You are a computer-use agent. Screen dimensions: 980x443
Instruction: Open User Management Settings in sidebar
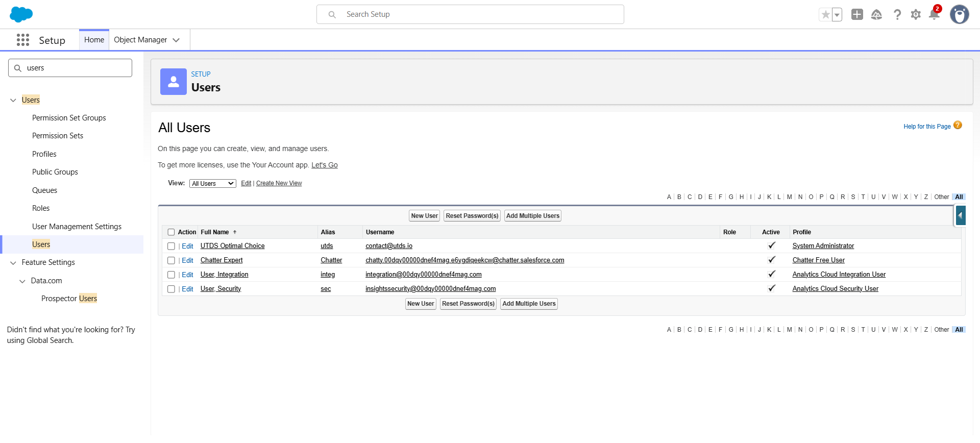[77, 227]
